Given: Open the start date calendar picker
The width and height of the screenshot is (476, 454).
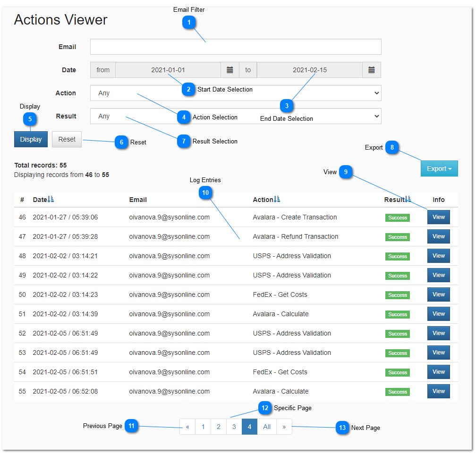Looking at the screenshot, I should pyautogui.click(x=230, y=70).
